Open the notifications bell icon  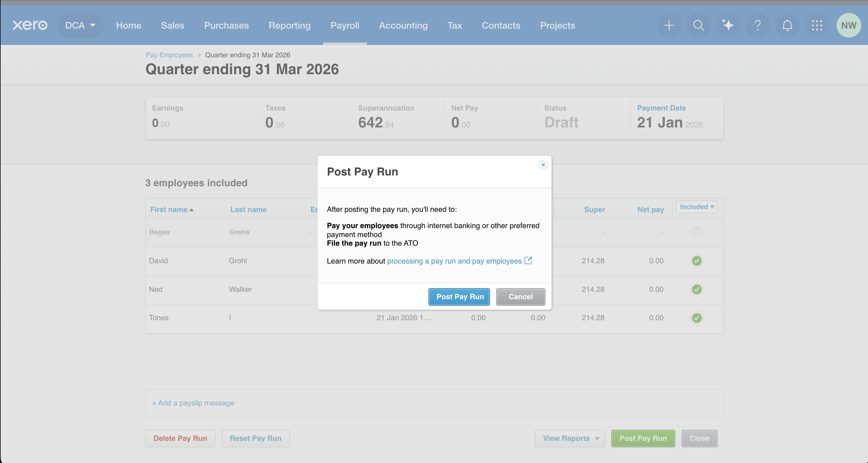pyautogui.click(x=787, y=25)
